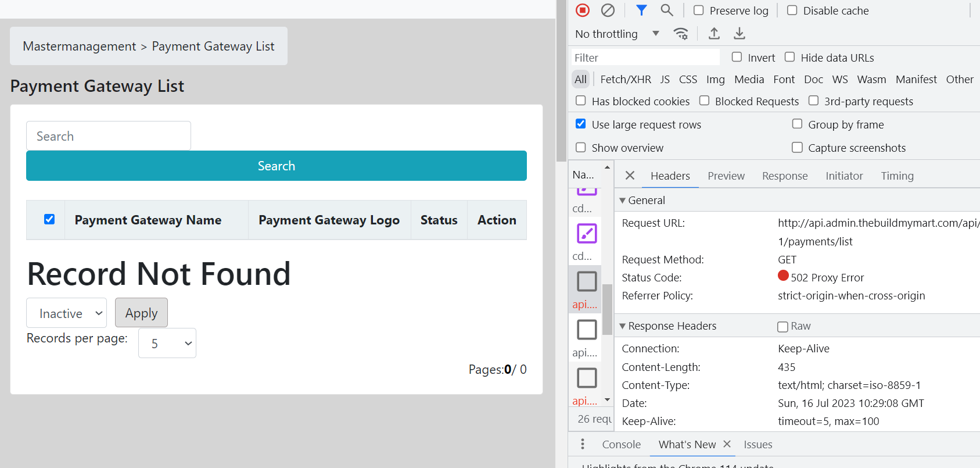Filter requests by Doc

point(813,79)
